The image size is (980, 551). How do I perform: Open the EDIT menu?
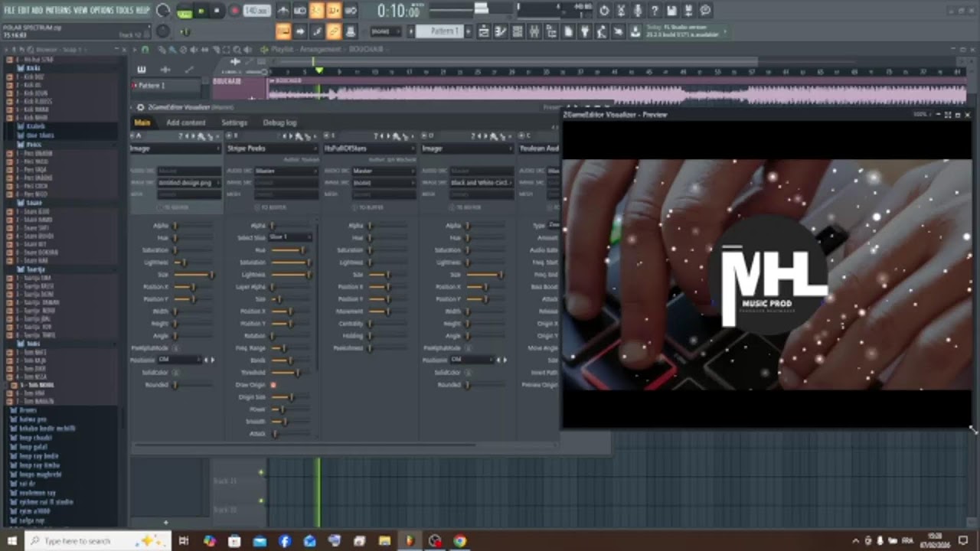[23, 10]
